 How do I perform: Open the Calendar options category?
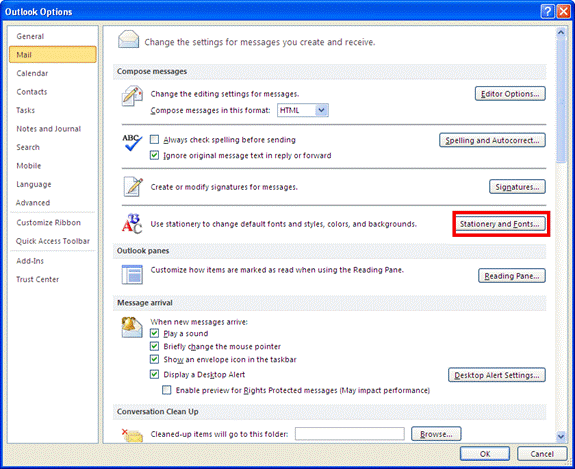coord(53,73)
